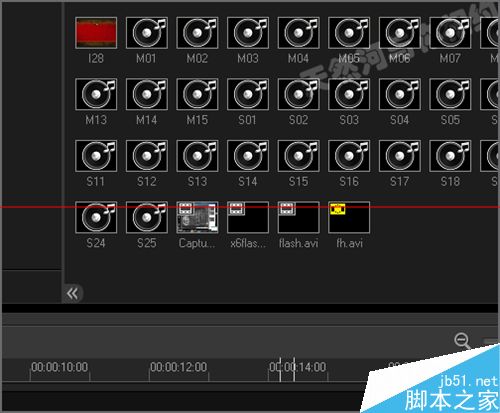Select the M05 music clip icon
Image resolution: width=500 pixels, height=413 pixels.
point(349,33)
